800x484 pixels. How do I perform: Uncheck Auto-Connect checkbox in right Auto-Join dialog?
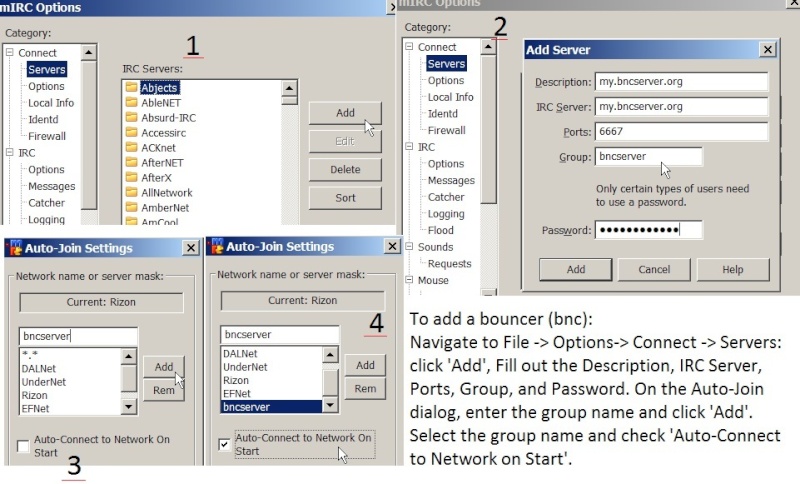coord(224,445)
